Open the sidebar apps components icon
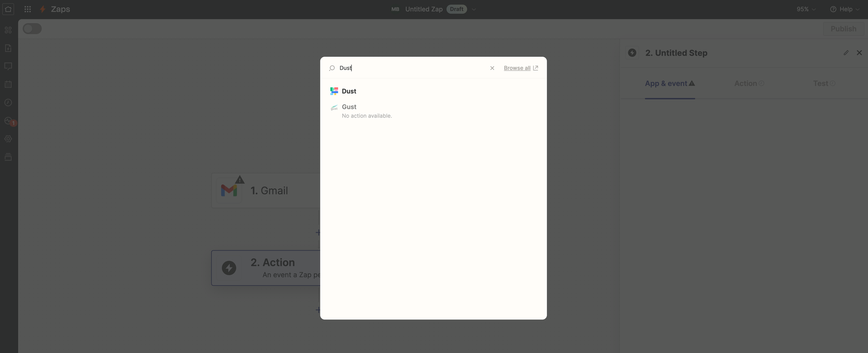 click(x=8, y=30)
